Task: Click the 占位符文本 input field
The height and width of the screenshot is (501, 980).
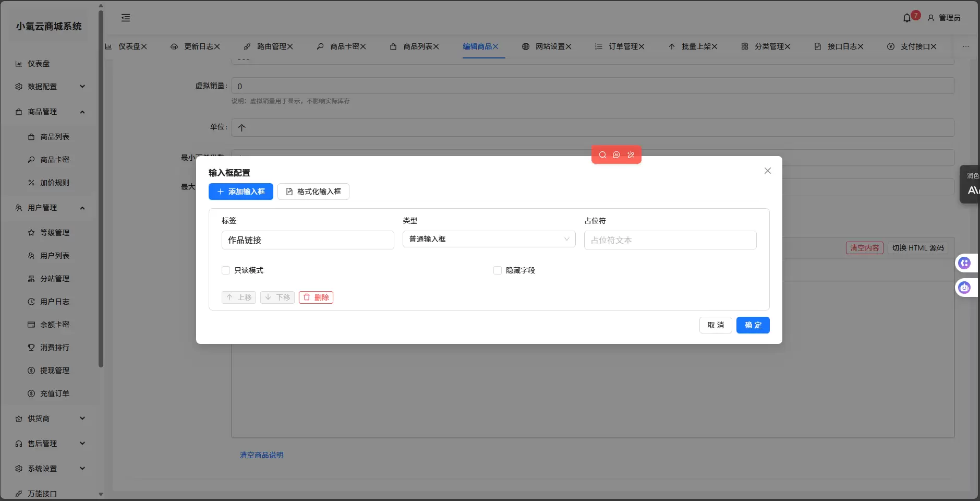Action: [669, 240]
